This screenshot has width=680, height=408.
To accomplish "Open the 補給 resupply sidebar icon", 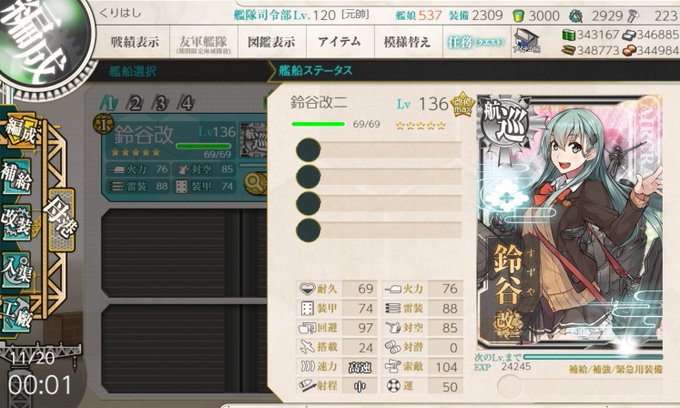I will pos(17,176).
